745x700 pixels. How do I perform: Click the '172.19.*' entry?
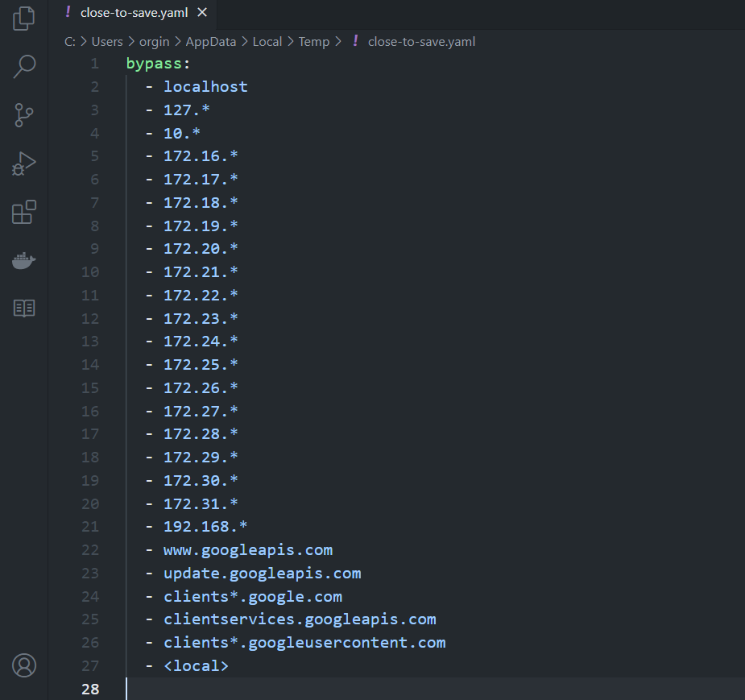[x=201, y=226]
